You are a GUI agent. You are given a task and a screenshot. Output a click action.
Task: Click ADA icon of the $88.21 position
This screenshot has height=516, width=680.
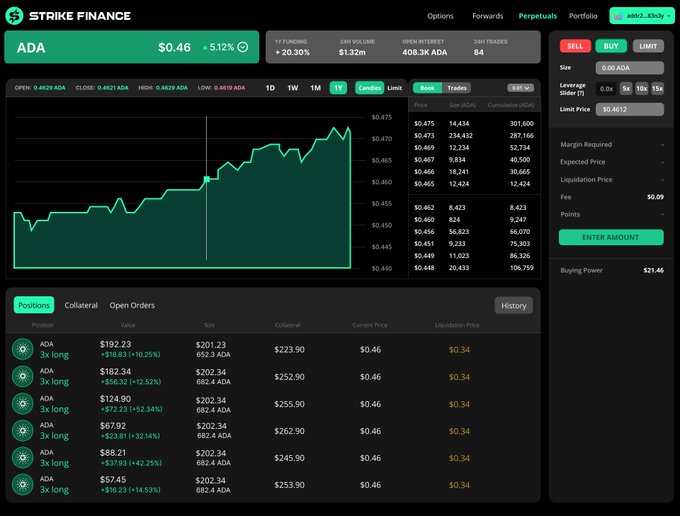(x=23, y=457)
